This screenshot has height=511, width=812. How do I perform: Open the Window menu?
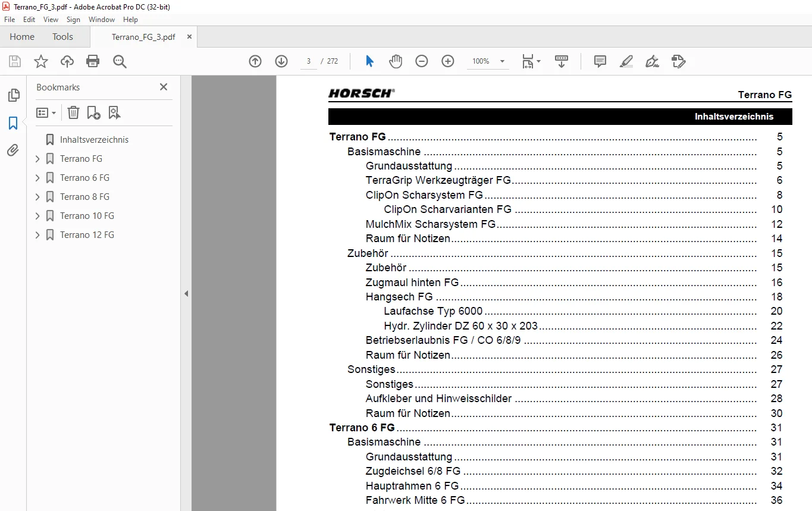(102, 20)
